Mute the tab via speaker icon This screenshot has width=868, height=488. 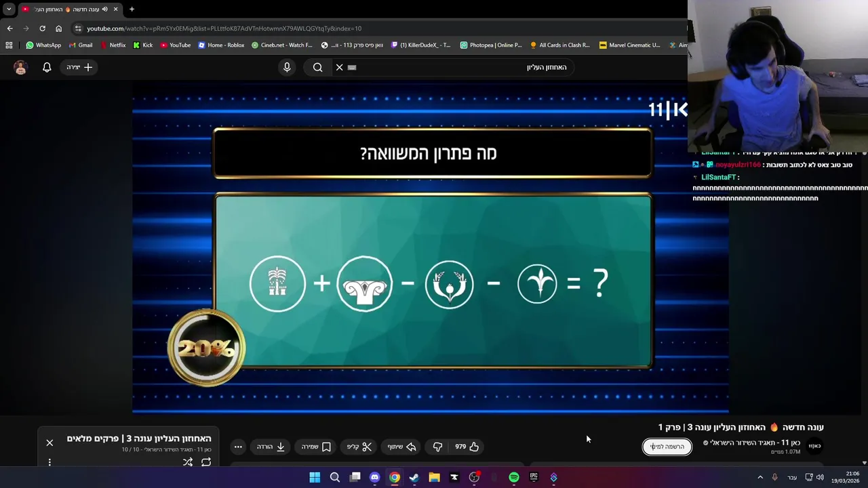pos(104,9)
